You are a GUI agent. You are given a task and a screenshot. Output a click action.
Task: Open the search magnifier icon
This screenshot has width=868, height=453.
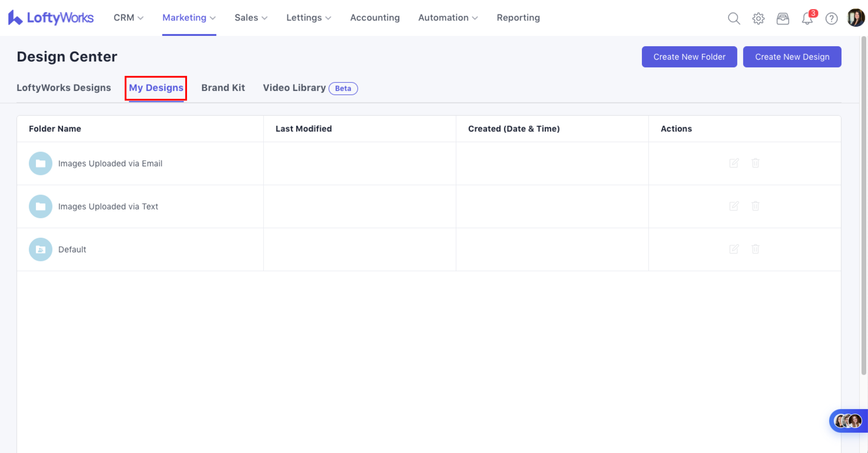tap(734, 18)
